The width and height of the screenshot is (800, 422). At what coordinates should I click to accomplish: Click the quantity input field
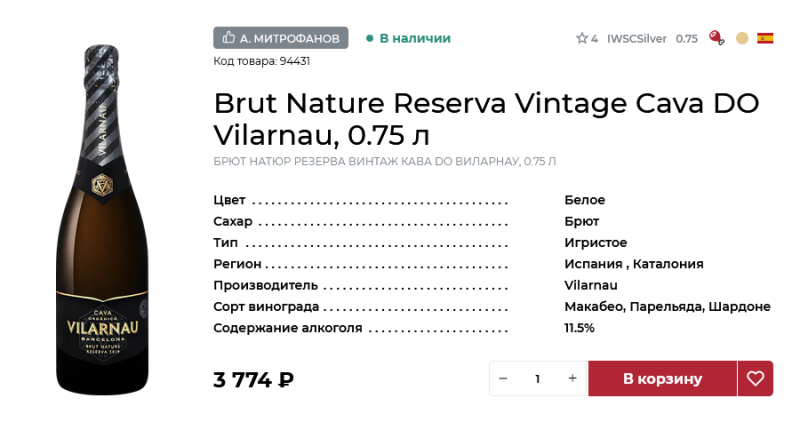(x=538, y=378)
